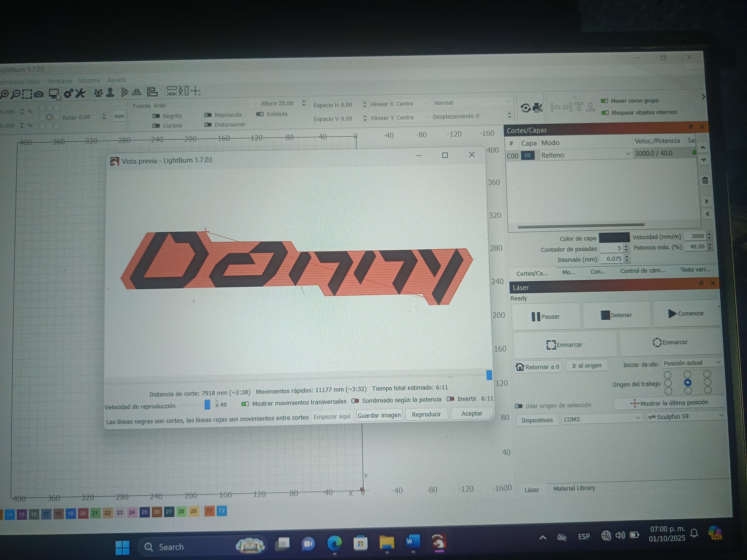Click the Intervalo (mm) input field
Screen dimensions: 747x560
[613, 259]
